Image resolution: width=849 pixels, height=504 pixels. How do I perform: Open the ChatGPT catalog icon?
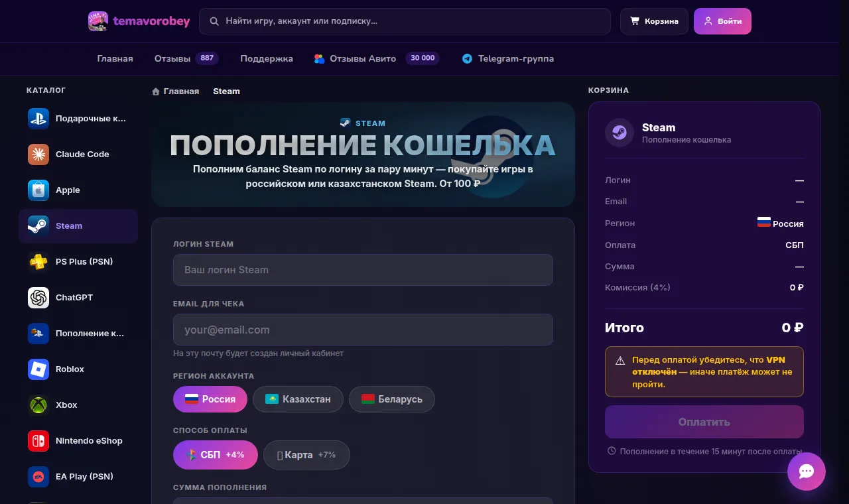pyautogui.click(x=38, y=297)
